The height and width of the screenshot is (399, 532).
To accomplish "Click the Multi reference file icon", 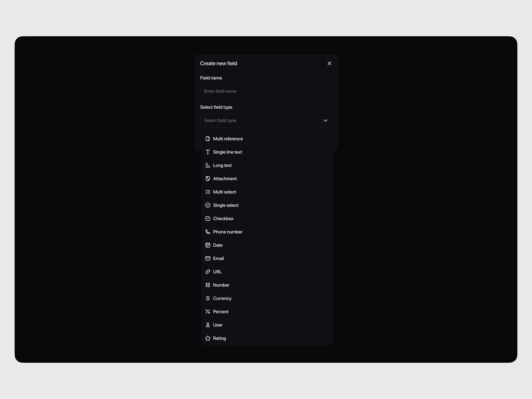I will point(208,139).
